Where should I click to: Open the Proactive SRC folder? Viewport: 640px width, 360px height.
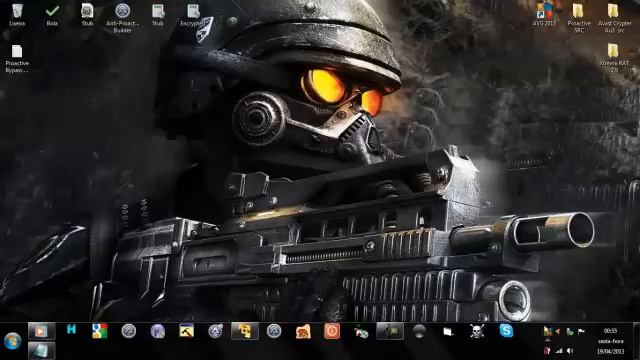click(579, 18)
